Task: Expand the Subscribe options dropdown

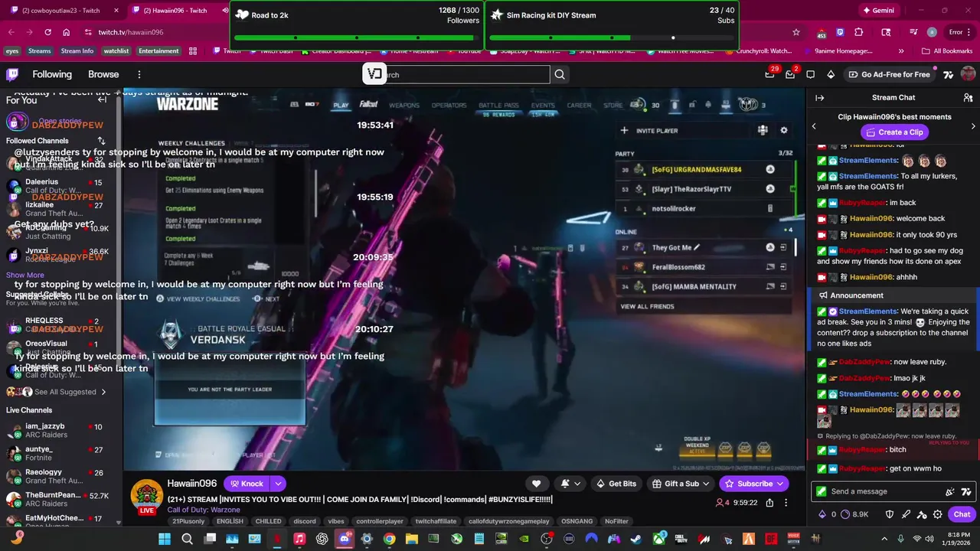Action: tap(780, 484)
